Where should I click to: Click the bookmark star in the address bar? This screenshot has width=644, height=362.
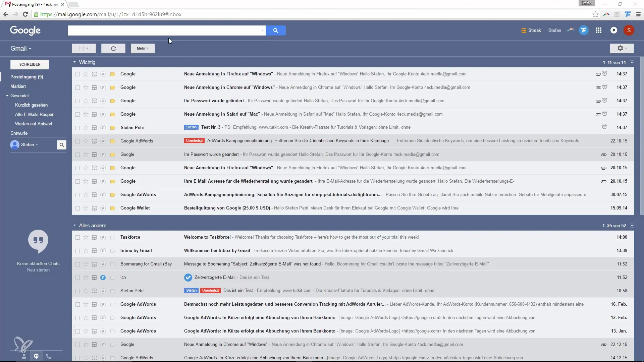[595, 14]
